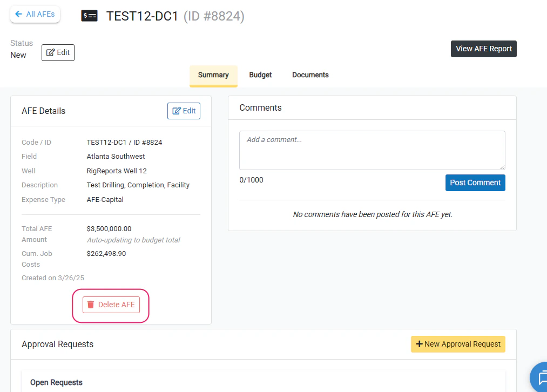The width and height of the screenshot is (547, 392).
Task: Click the RigReports Well 12 value
Action: [x=117, y=171]
